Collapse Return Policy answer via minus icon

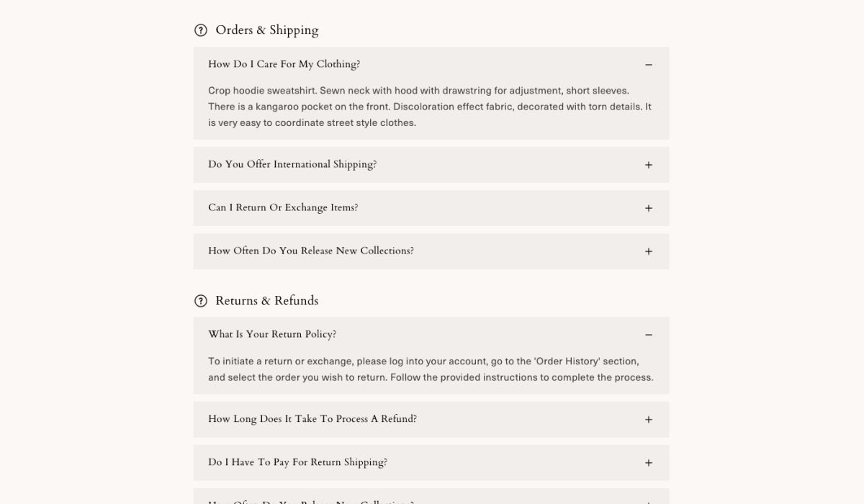648,335
